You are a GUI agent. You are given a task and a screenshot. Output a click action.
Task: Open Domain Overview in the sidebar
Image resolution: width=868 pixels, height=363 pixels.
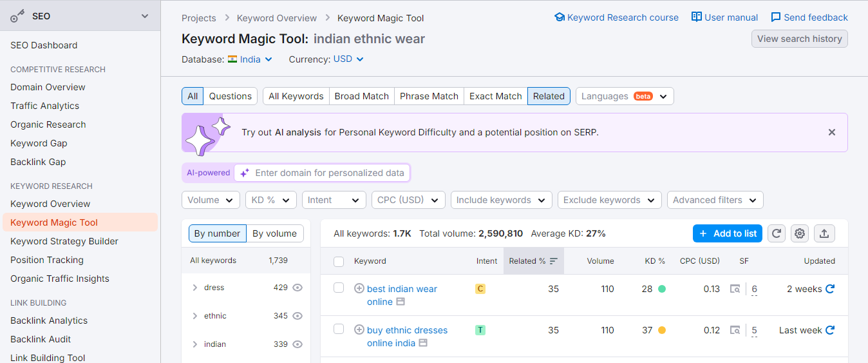[x=48, y=87]
